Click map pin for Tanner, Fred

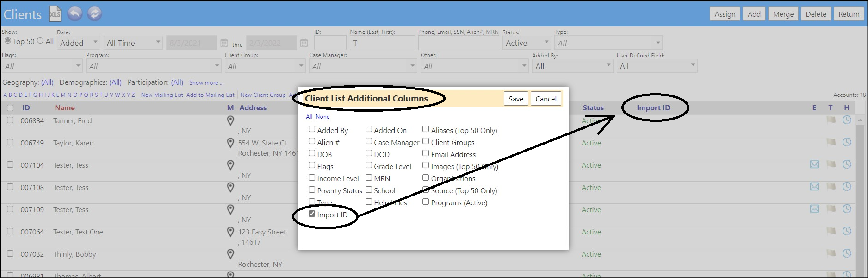230,121
